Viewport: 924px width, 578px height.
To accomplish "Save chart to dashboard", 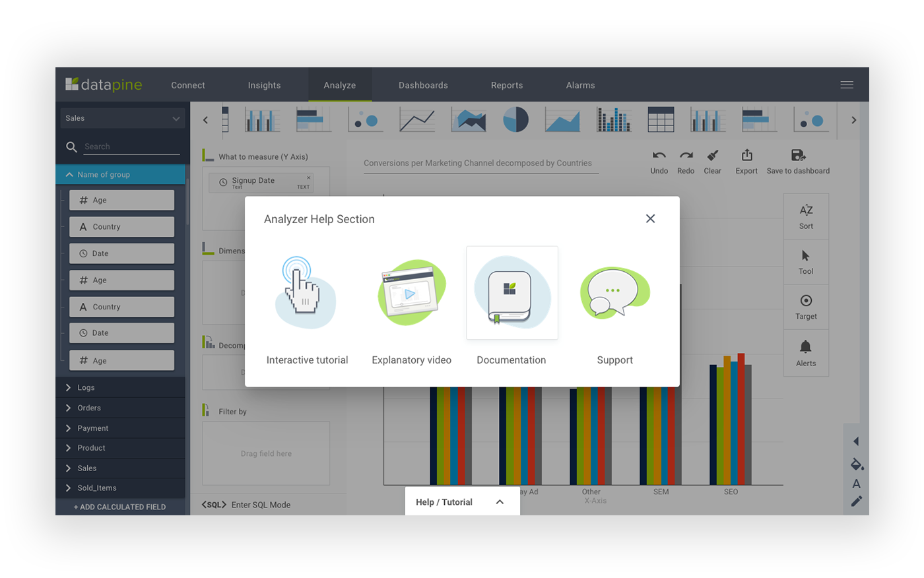I will 798,162.
